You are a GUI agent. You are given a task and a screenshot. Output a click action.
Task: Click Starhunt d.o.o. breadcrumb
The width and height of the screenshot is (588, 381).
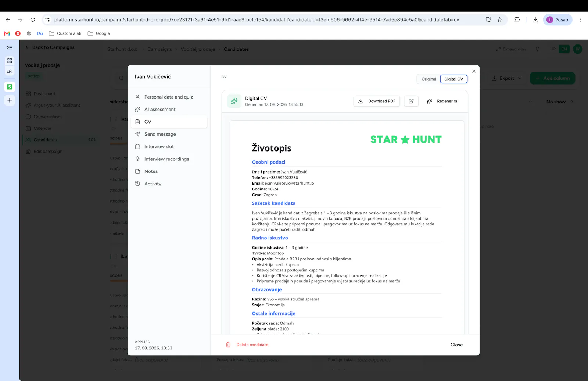(x=123, y=49)
